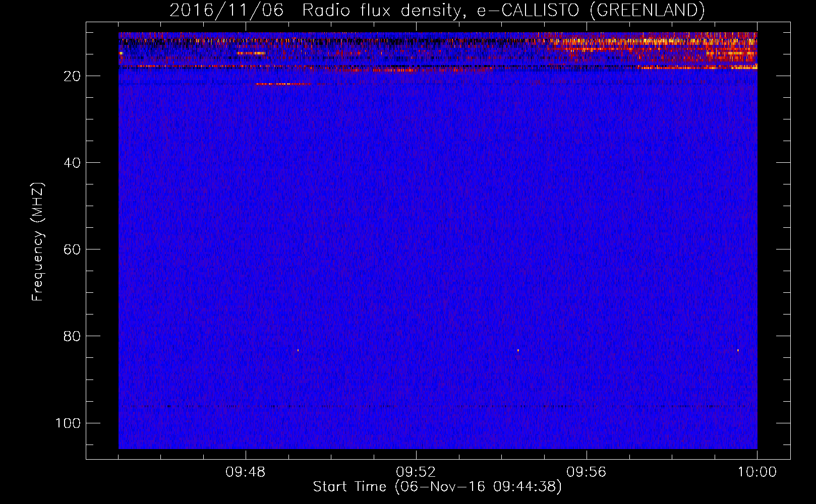Click the 'Start Time (06-Nov-16 09:44:38)' label
The height and width of the screenshot is (504, 816).
tap(437, 487)
